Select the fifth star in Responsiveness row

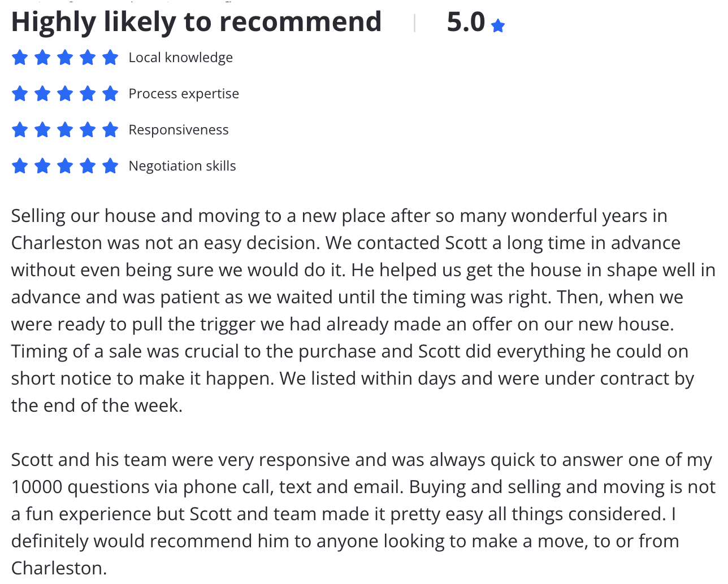(x=110, y=129)
